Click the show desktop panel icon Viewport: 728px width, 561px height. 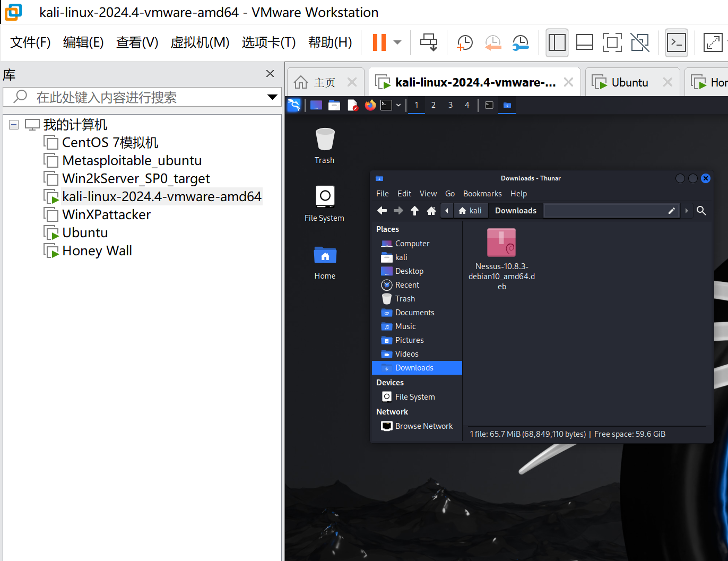[316, 105]
